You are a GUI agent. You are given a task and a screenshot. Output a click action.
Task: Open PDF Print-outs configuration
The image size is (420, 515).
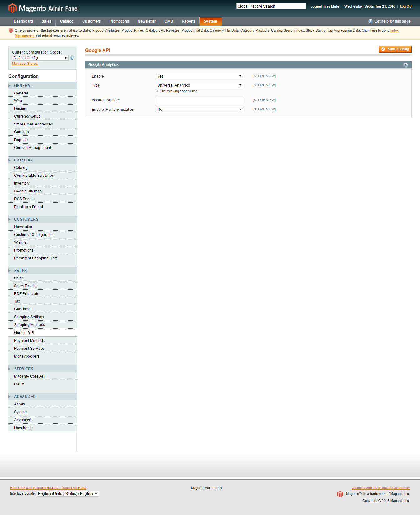click(43, 294)
